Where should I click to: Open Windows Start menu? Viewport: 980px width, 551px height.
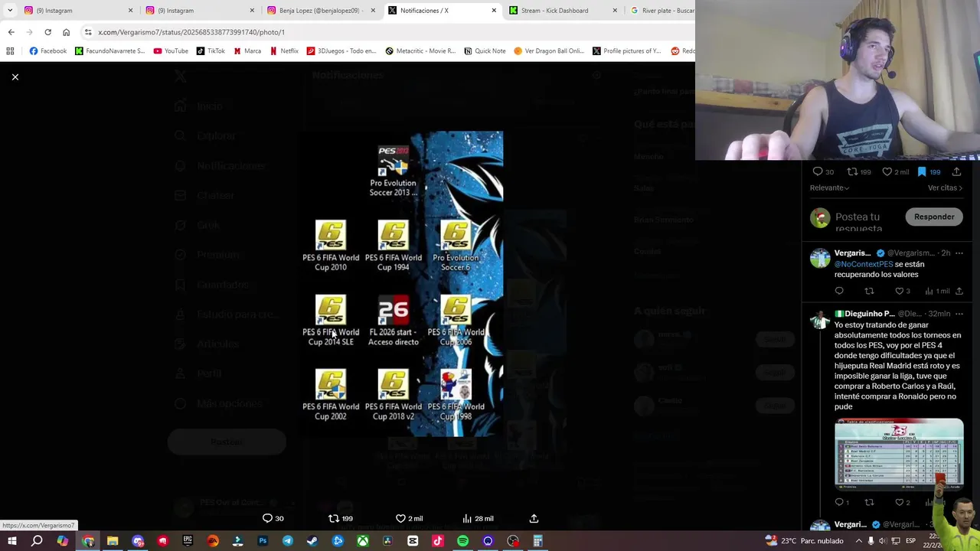pyautogui.click(x=11, y=541)
